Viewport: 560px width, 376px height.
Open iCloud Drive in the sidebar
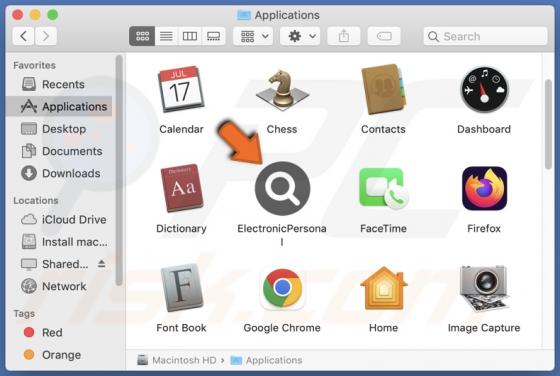coord(59,219)
